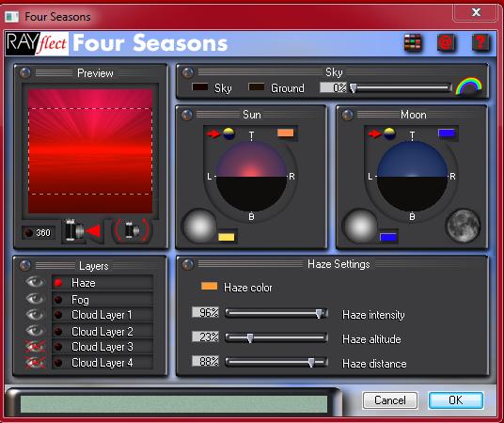Viewport: 504px width, 423px height.
Task: Click the round knob in Layers panel header
Action: [25, 265]
